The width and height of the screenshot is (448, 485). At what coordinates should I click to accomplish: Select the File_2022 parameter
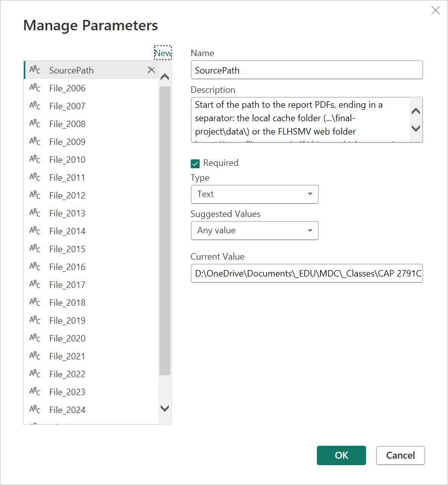coord(91,374)
